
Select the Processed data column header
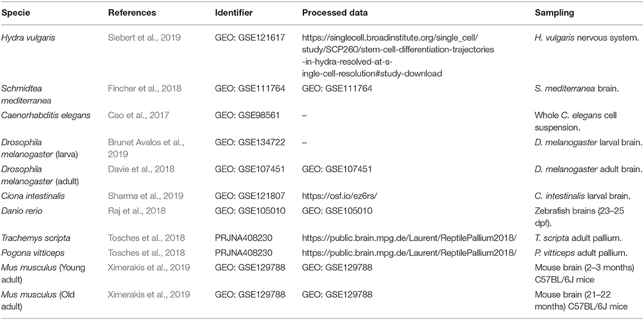click(335, 13)
